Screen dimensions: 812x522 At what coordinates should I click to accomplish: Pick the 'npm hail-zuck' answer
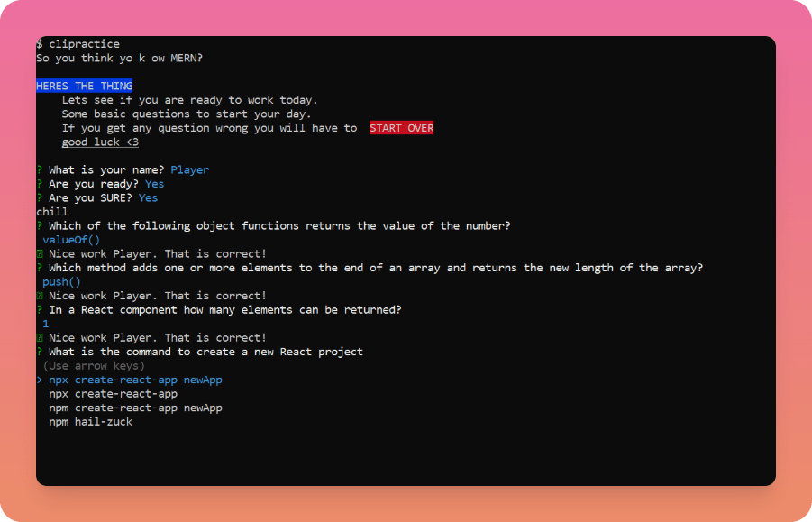pyautogui.click(x=91, y=422)
